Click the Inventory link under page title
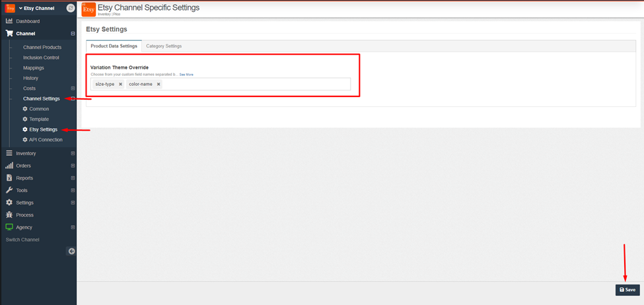Image resolution: width=644 pixels, height=305 pixels. pyautogui.click(x=104, y=14)
